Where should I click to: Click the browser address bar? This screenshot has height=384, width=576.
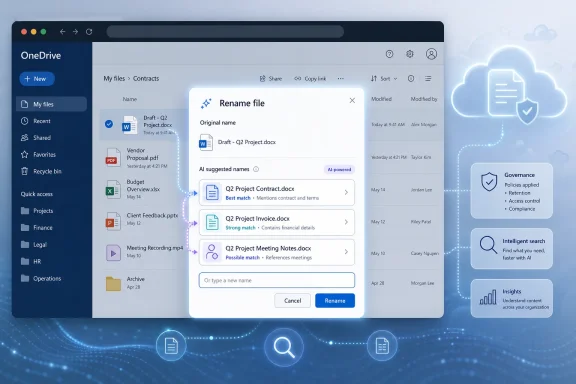[225, 32]
